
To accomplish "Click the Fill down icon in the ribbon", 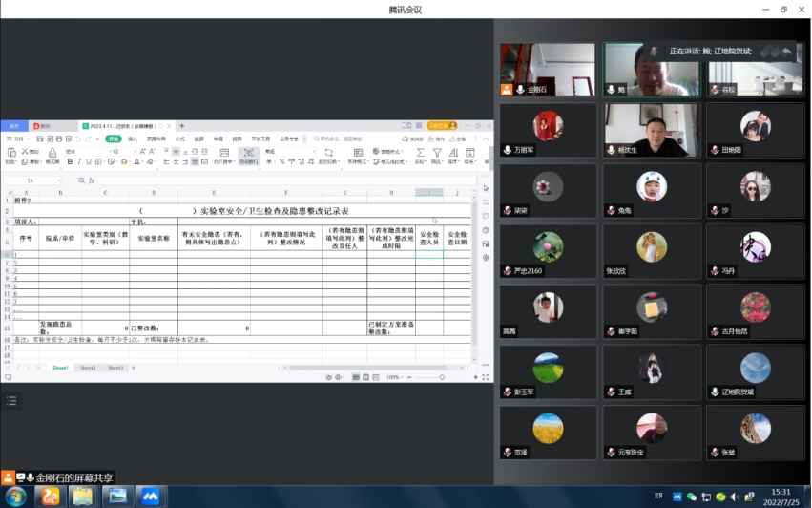I will [469, 153].
